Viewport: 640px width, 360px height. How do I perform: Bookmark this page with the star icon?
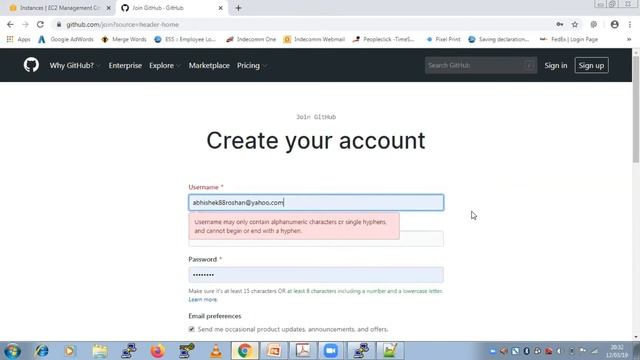[x=575, y=24]
